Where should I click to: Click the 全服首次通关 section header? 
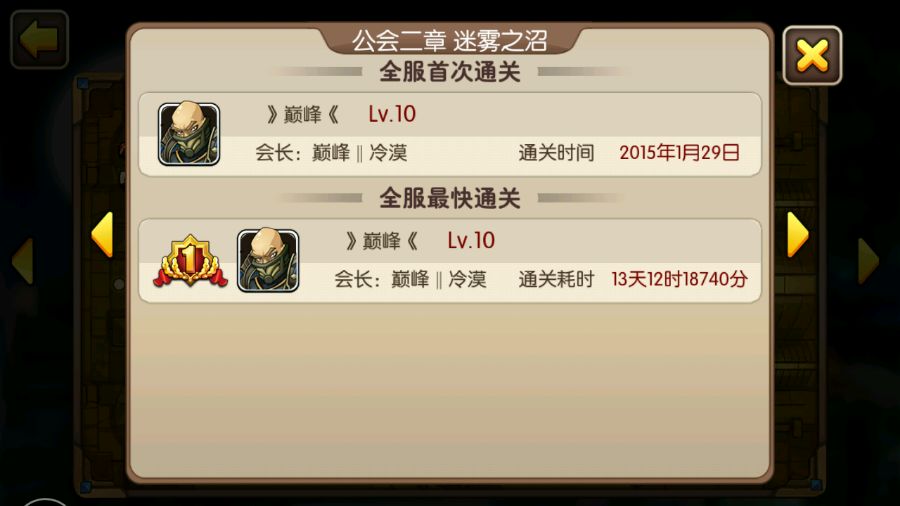(450, 72)
